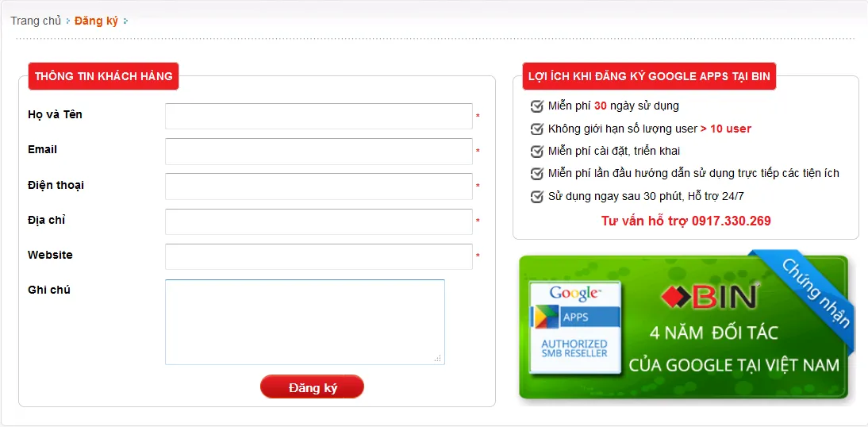Click checkmark icon beside Sử dụng ngay sau

(536, 196)
